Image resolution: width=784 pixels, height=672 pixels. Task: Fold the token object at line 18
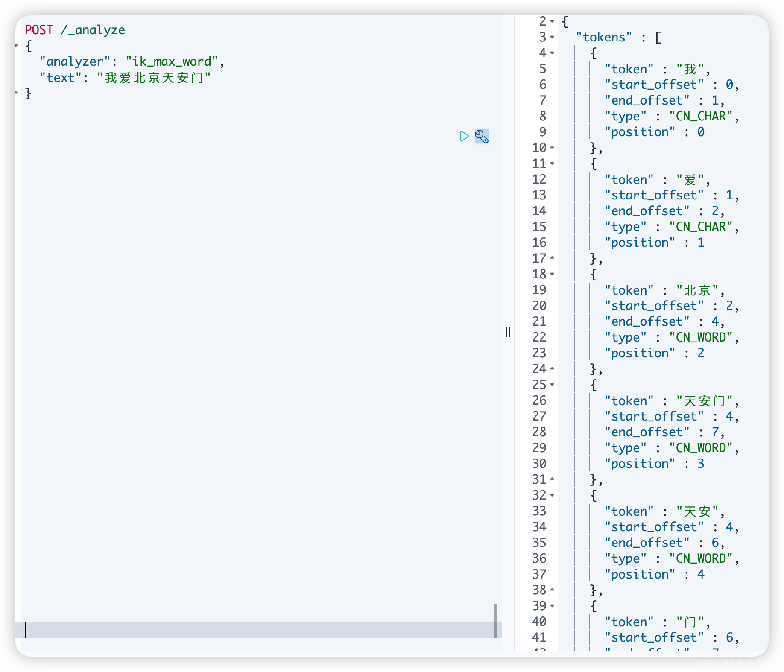tap(552, 274)
